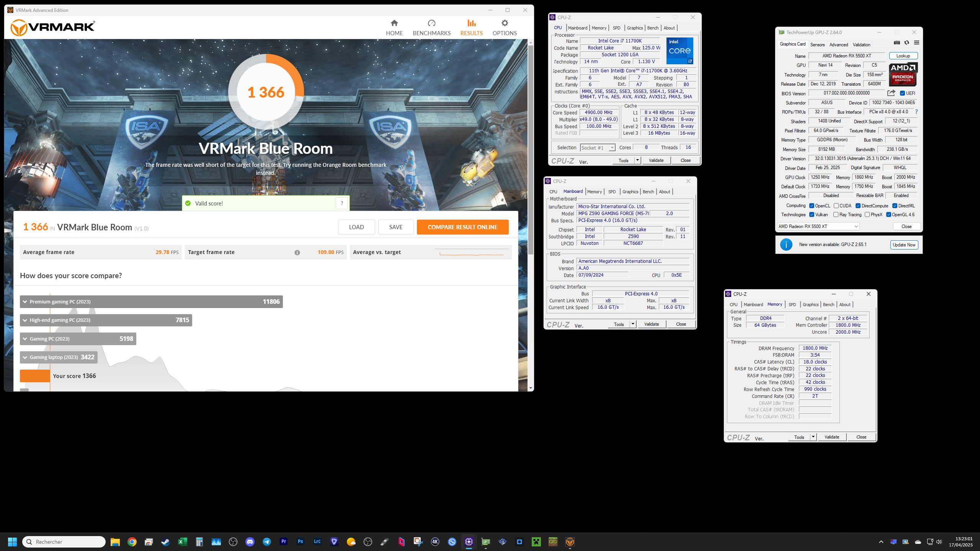
Task: Toggle the Vulkan checkbox in GPU-Z
Action: coord(812,215)
